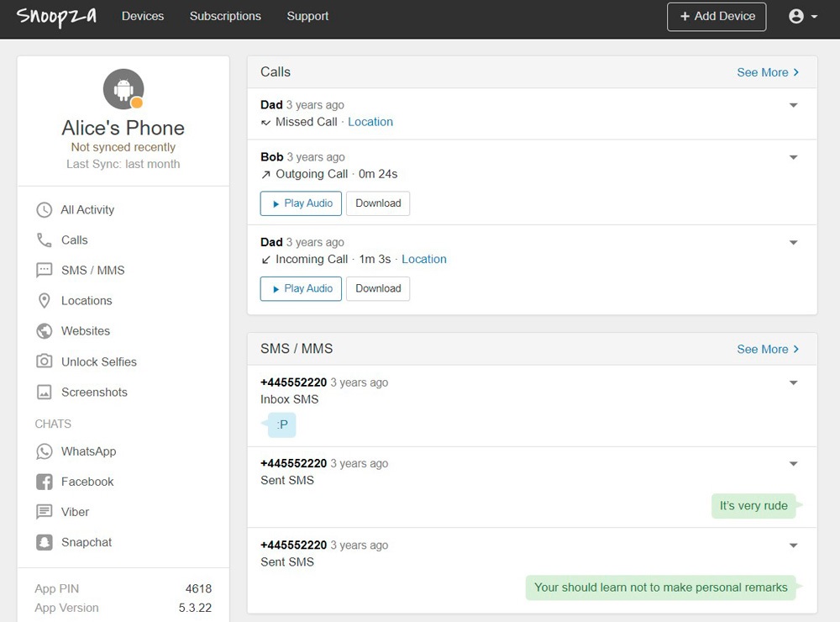840x622 pixels.
Task: Open WhatsApp chats icon
Action: pyautogui.click(x=45, y=451)
